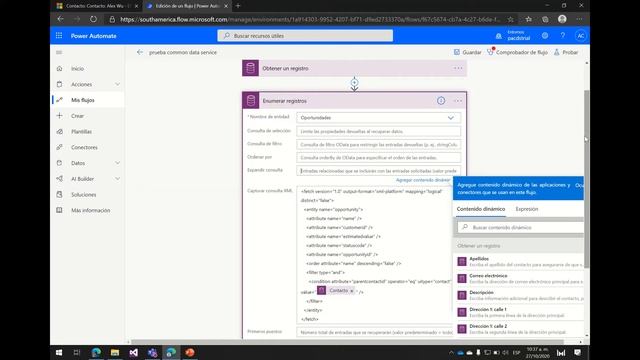Click the vertical page scrollbar
Image resolution: width=640 pixels, height=360 pixels.
[x=587, y=179]
